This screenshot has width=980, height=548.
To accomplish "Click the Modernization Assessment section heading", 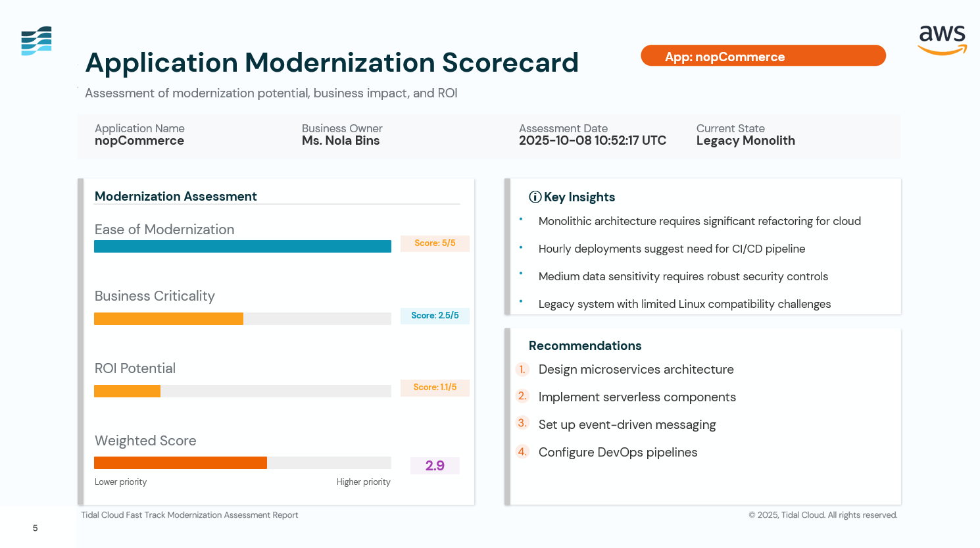I will point(176,196).
